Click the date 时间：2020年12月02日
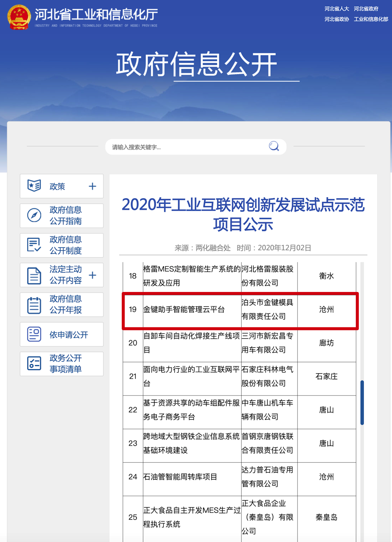This screenshot has width=392, height=542. click(274, 248)
